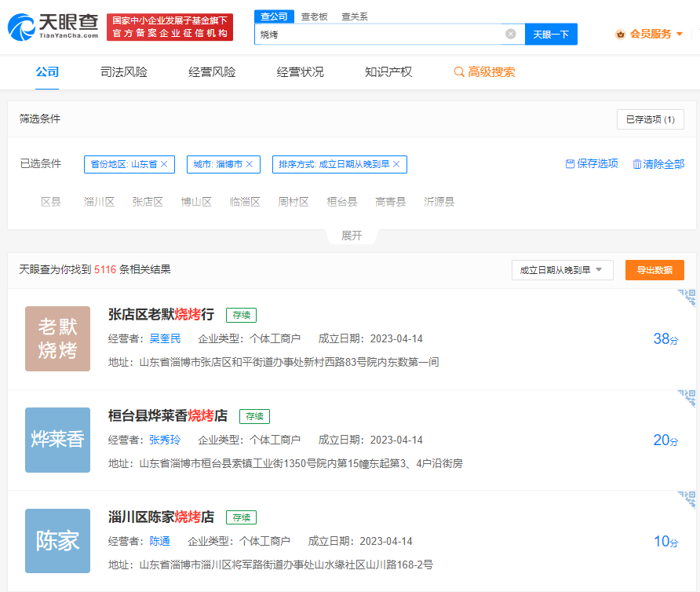The height and width of the screenshot is (592, 700).
Task: Expand the 会员服务 dropdown arrow
Action: [680, 34]
